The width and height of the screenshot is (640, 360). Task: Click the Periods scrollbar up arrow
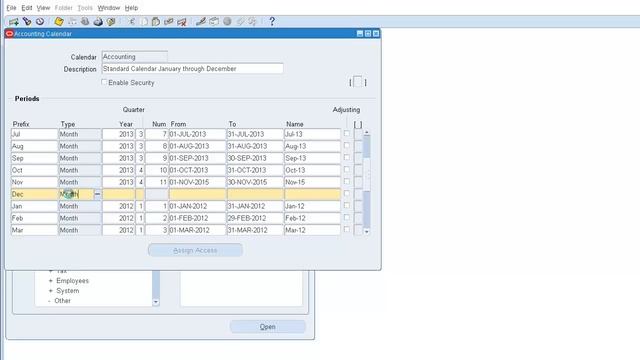[367, 133]
